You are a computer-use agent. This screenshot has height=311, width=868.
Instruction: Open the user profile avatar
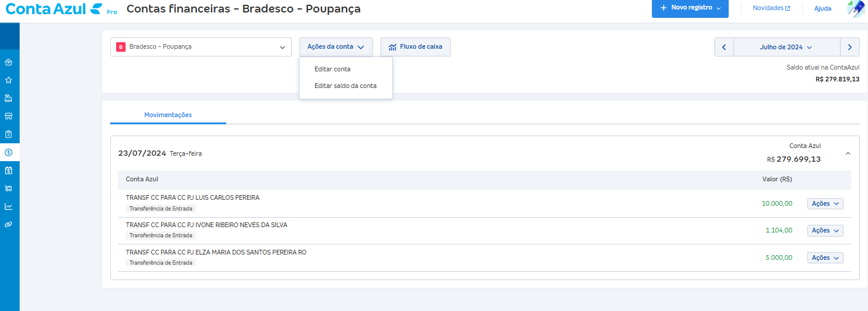[x=855, y=9]
